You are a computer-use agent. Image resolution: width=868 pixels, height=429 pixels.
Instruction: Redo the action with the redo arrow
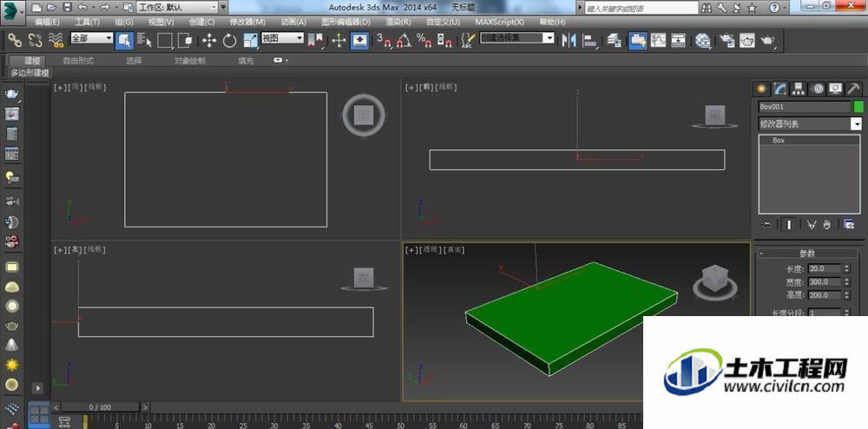click(104, 8)
